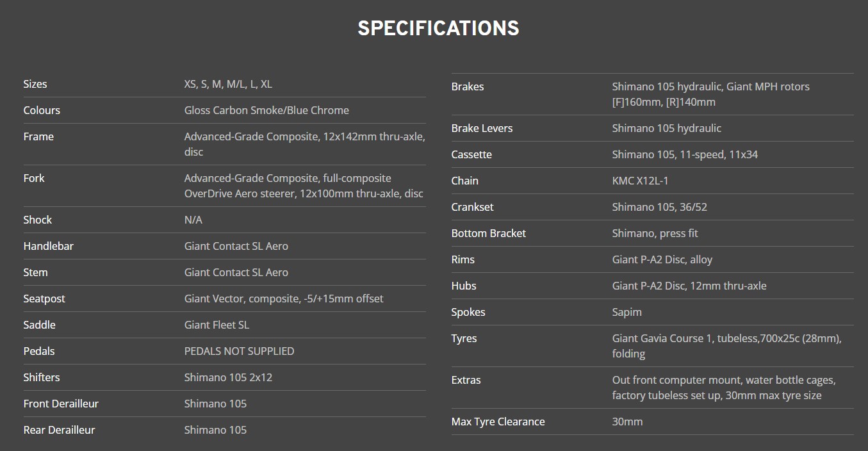Select the Handlebar value Giant Contact SL Aero
Image resolution: width=868 pixels, height=451 pixels.
[x=236, y=246]
